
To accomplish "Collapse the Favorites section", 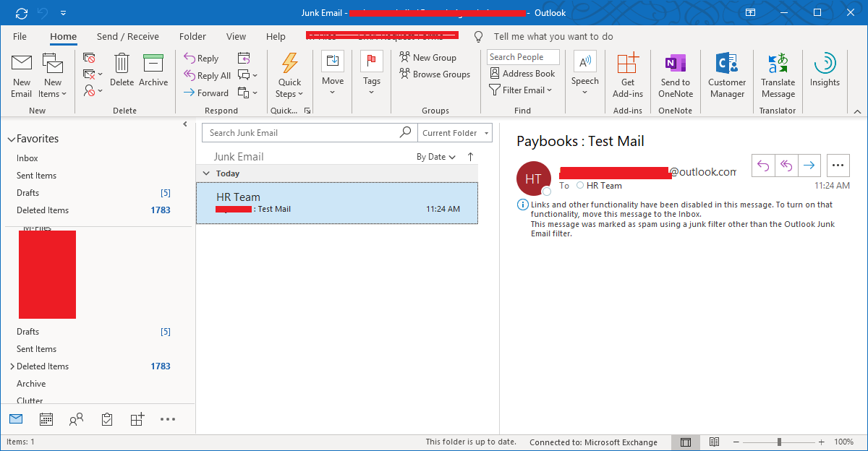I will point(11,139).
